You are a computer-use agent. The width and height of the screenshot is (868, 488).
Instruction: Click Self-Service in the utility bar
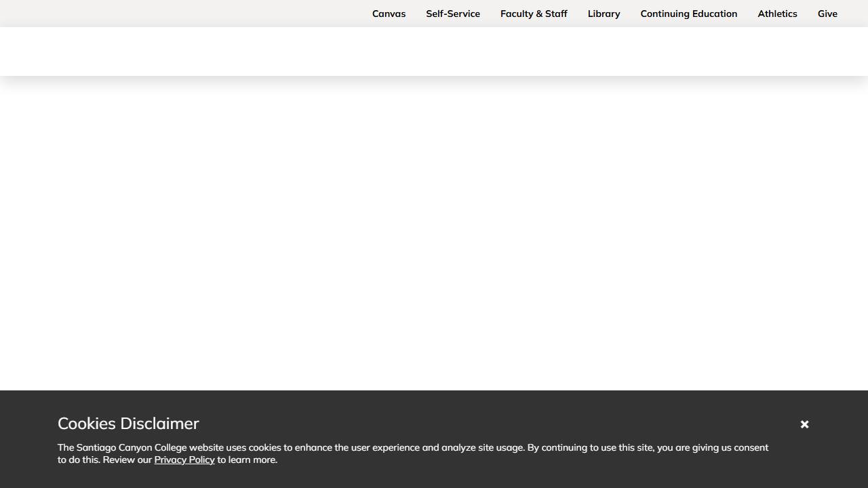click(452, 14)
